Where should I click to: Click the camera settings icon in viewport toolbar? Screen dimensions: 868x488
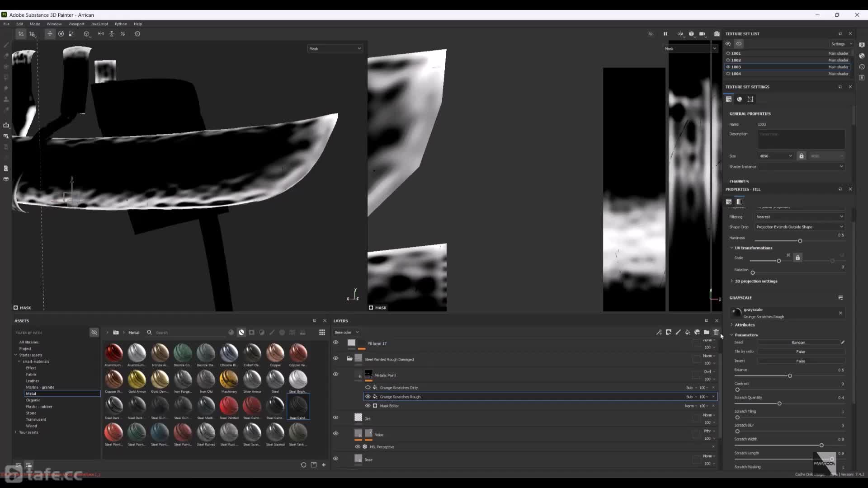pyautogui.click(x=703, y=34)
